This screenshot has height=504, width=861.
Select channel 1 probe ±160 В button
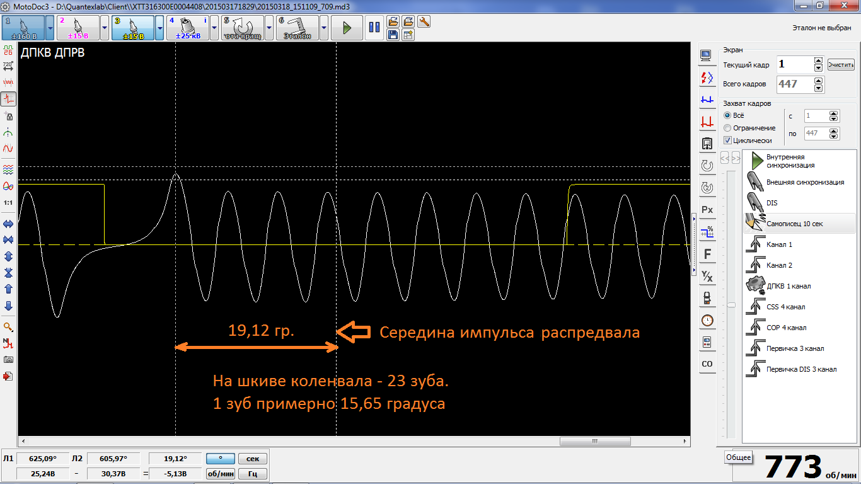(x=24, y=28)
